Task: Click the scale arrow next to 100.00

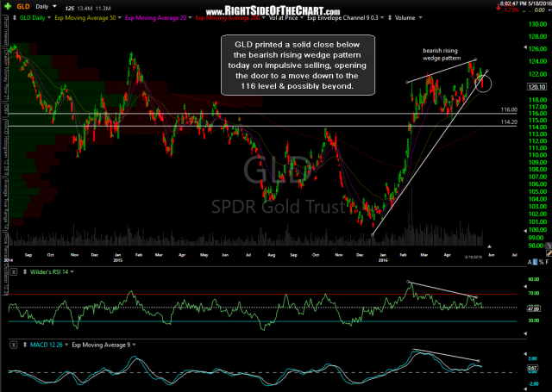Action: pyautogui.click(x=525, y=231)
